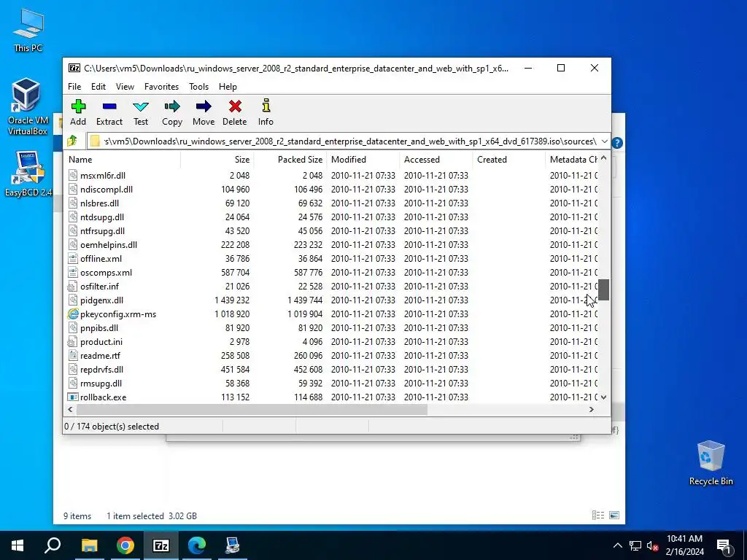747x560 pixels.
Task: Open File Explorer from taskbar
Action: tap(89, 545)
